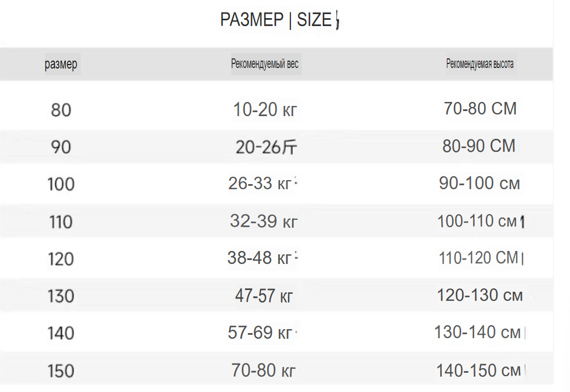The width and height of the screenshot is (570, 392).
Task: Click size 80 cell
Action: pyautogui.click(x=61, y=110)
